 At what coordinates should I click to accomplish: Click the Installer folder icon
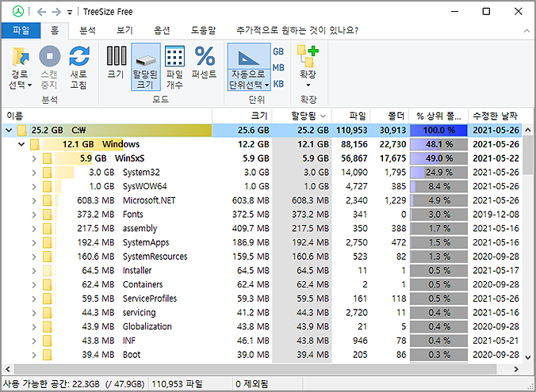[47, 270]
